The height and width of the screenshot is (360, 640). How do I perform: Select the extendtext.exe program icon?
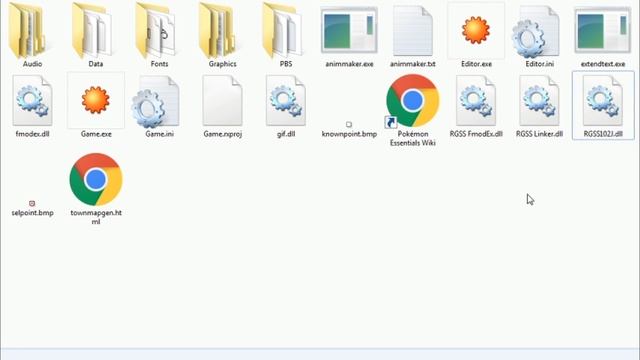click(x=602, y=30)
